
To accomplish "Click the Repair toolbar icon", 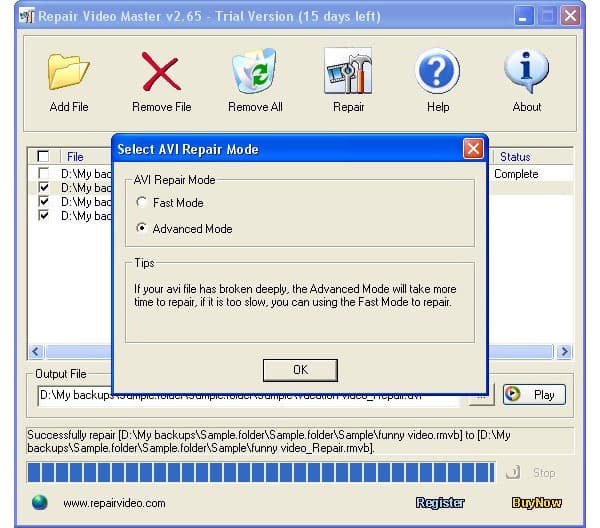I will tap(348, 72).
